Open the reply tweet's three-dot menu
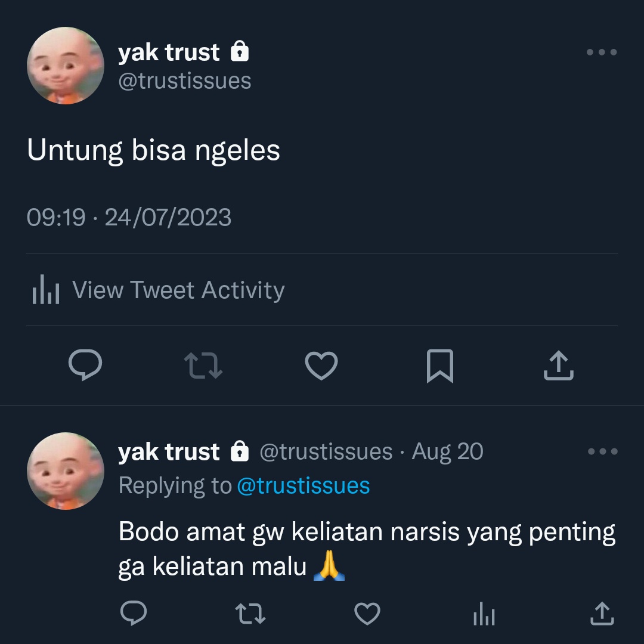The height and width of the screenshot is (644, 644). click(x=602, y=451)
